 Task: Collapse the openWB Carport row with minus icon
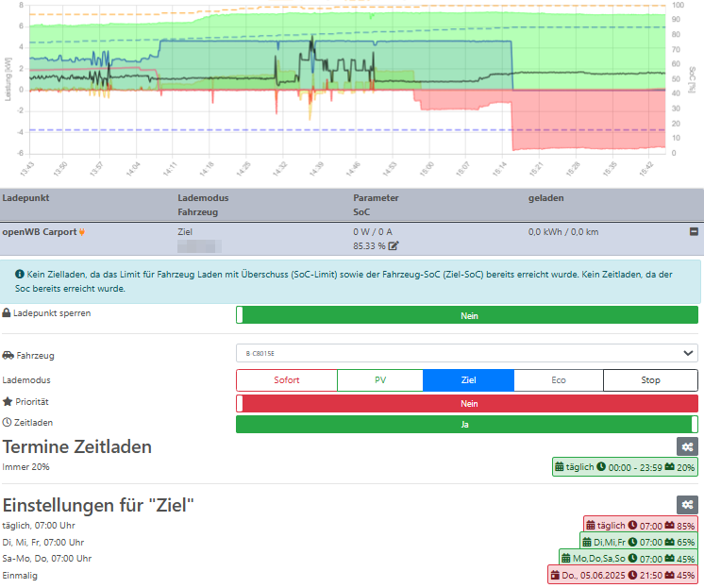(x=694, y=232)
